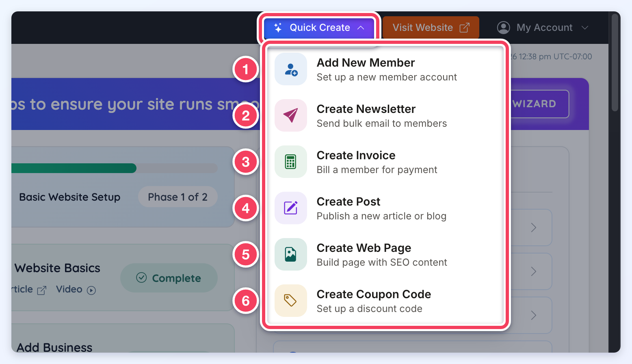Click the Create Post pencil icon
The width and height of the screenshot is (632, 364).
(x=291, y=208)
